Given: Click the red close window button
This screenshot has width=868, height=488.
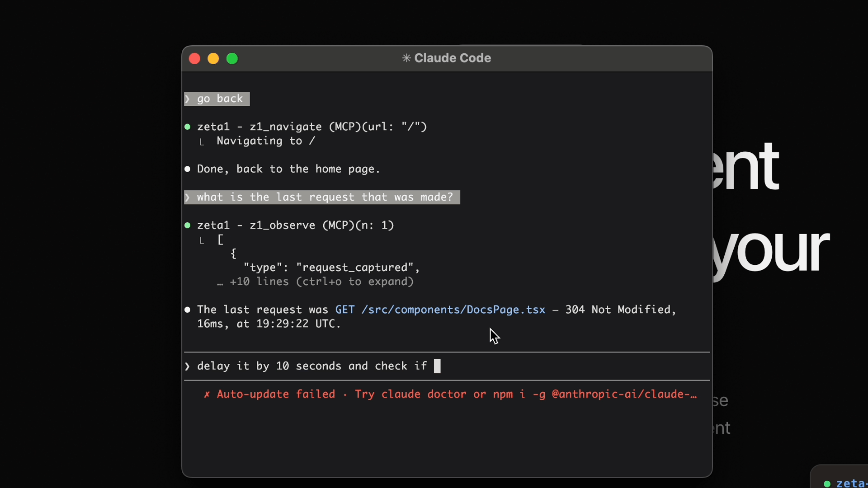Looking at the screenshot, I should tap(194, 59).
